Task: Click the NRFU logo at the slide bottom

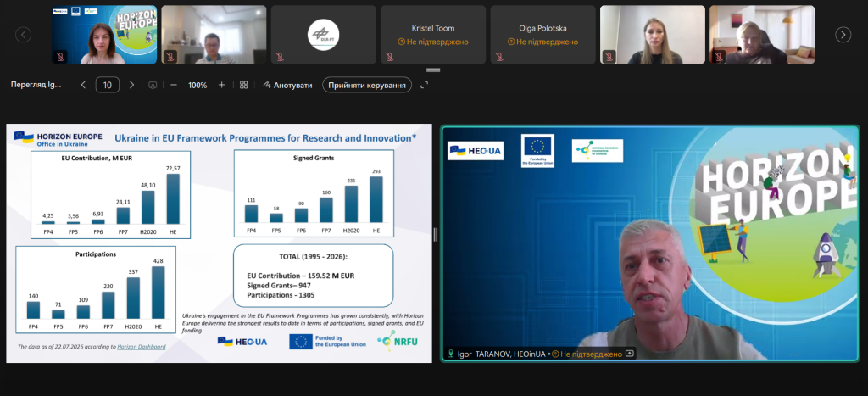Action: pyautogui.click(x=398, y=341)
